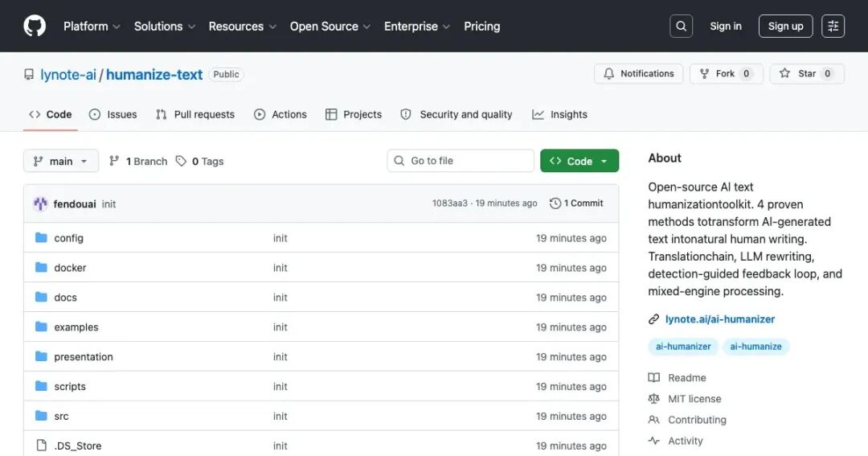This screenshot has width=868, height=456.
Task: Expand the Resources menu
Action: (x=243, y=27)
